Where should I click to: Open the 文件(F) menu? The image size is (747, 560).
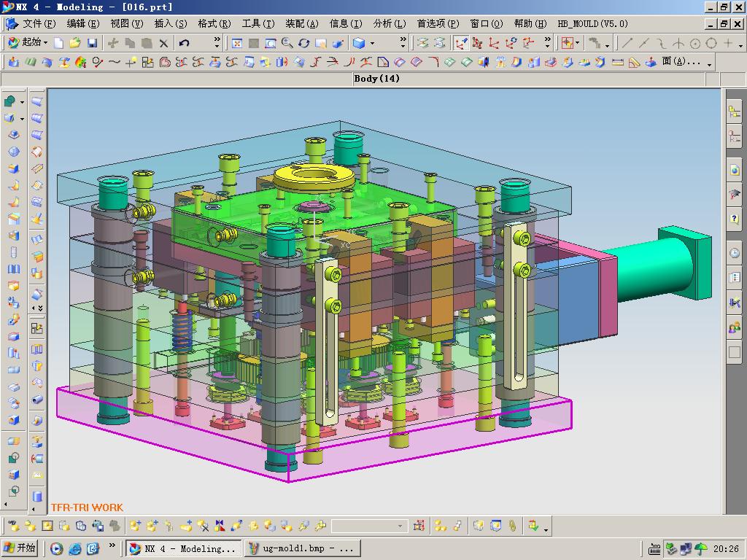tap(38, 23)
